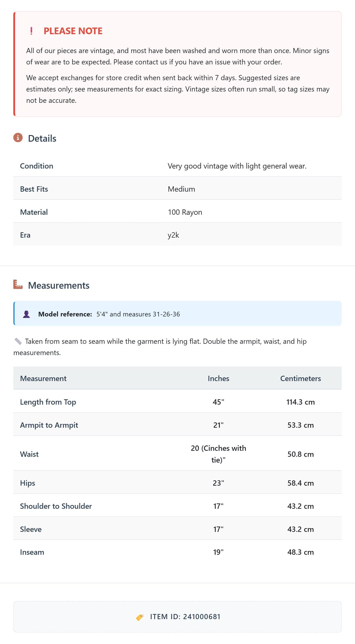Click the Material value 100 Rayon
The height and width of the screenshot is (644, 355).
point(185,212)
